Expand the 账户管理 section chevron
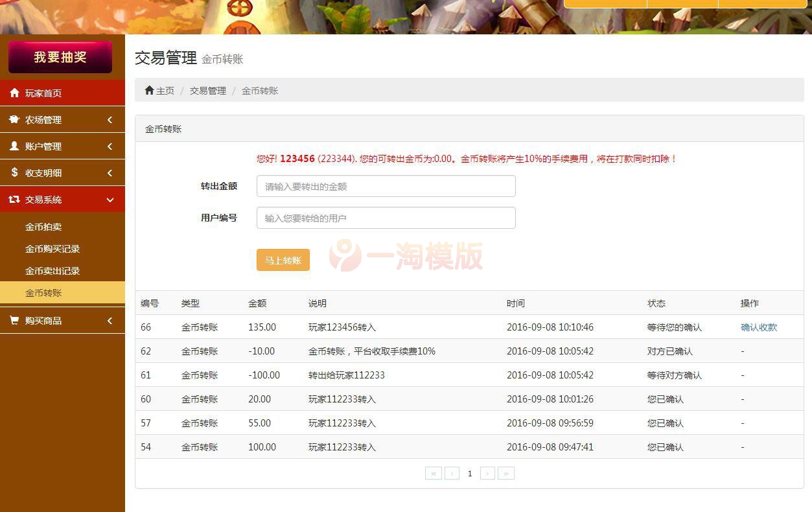 point(110,146)
